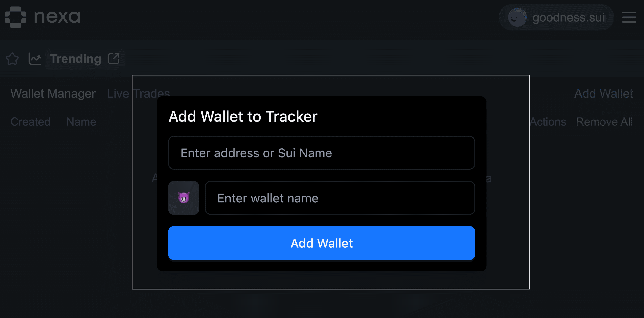Open the navigation menu at top right
644x318 pixels.
click(x=629, y=17)
